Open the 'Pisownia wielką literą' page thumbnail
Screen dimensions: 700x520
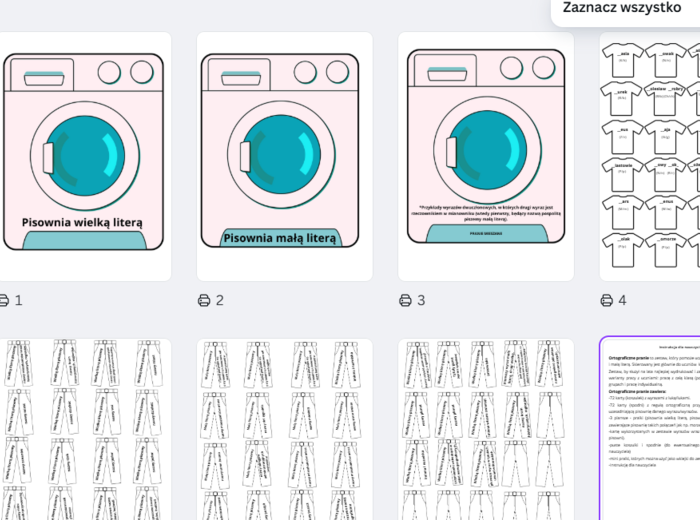(x=84, y=157)
